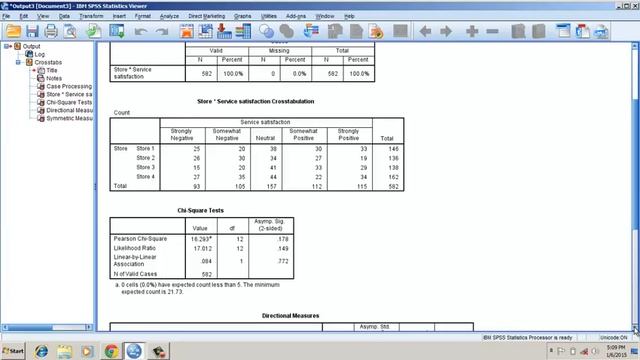This screenshot has height=360, width=640.
Task: Select Directional Measures in outline tree
Action: [x=69, y=110]
